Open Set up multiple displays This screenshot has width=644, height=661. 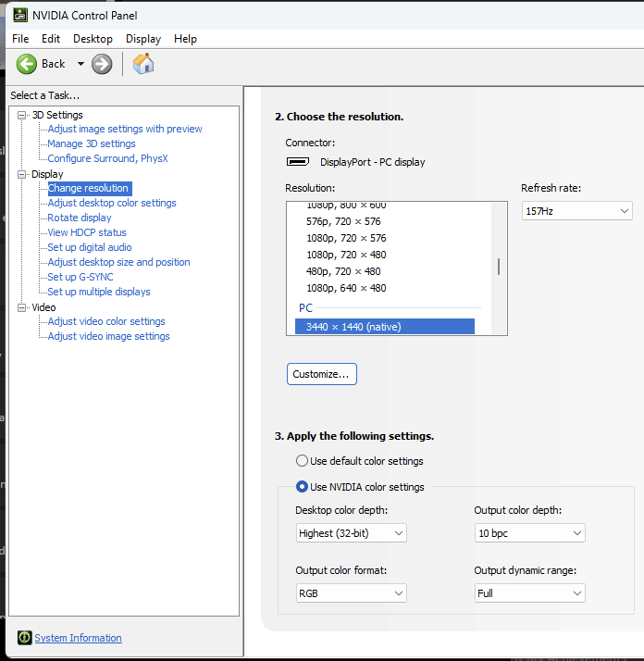point(99,292)
